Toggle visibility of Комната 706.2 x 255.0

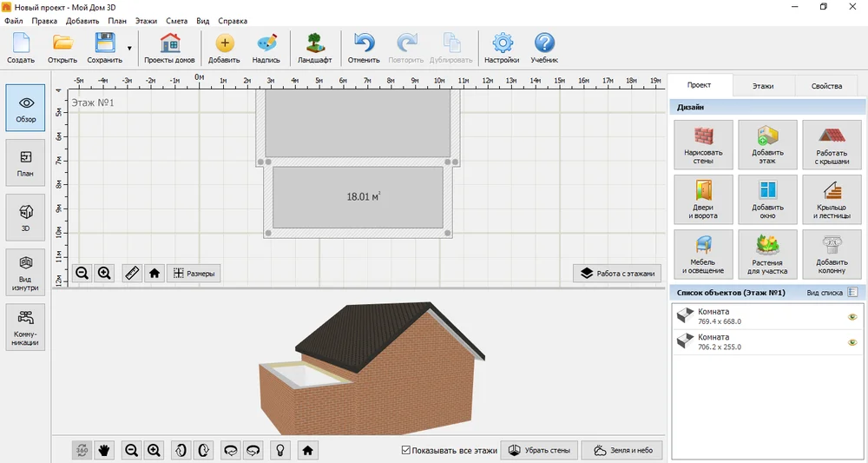coord(852,342)
